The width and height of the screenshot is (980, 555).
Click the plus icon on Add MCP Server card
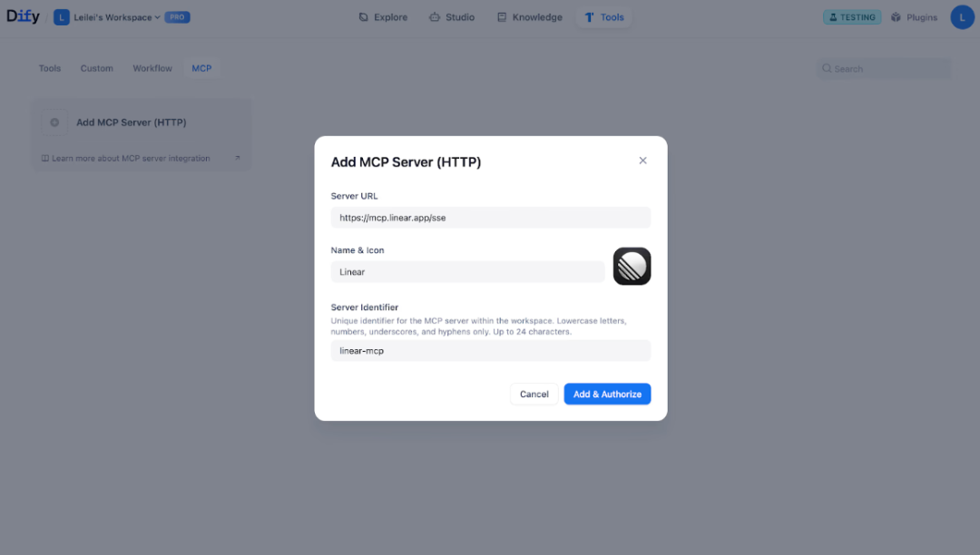click(54, 122)
